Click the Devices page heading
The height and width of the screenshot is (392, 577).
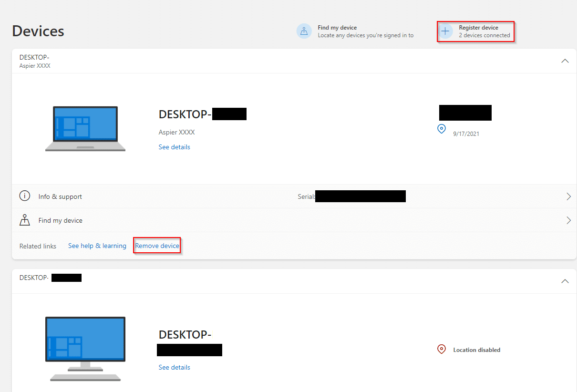38,31
